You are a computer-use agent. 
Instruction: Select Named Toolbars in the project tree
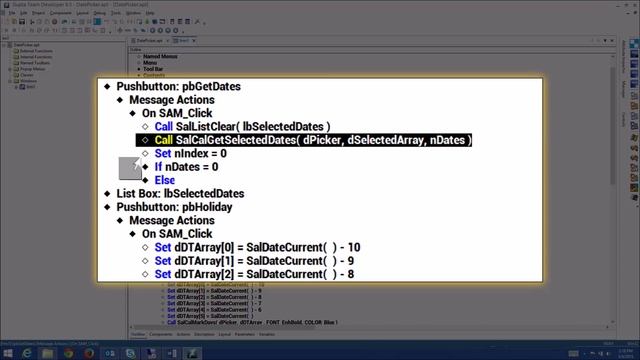[35, 63]
